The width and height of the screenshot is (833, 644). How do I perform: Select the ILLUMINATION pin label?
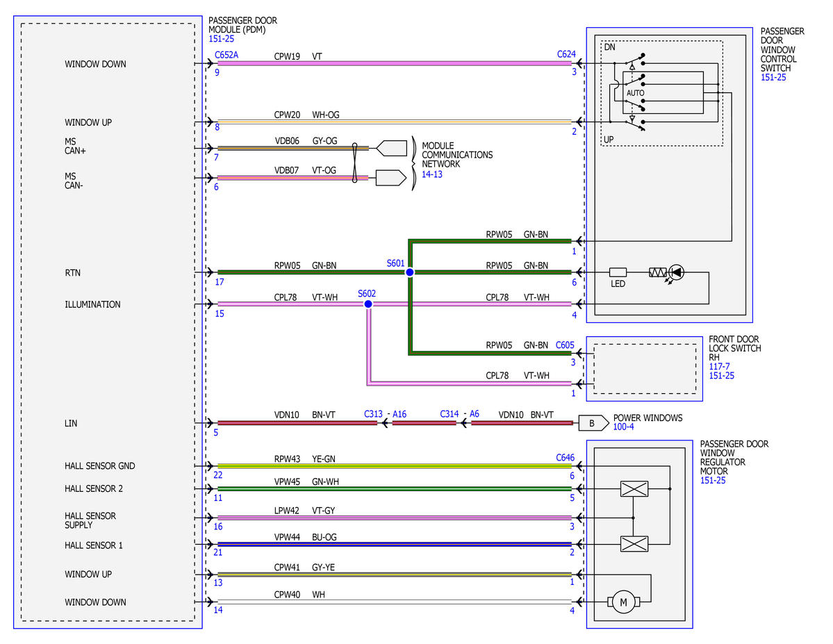[x=92, y=304]
